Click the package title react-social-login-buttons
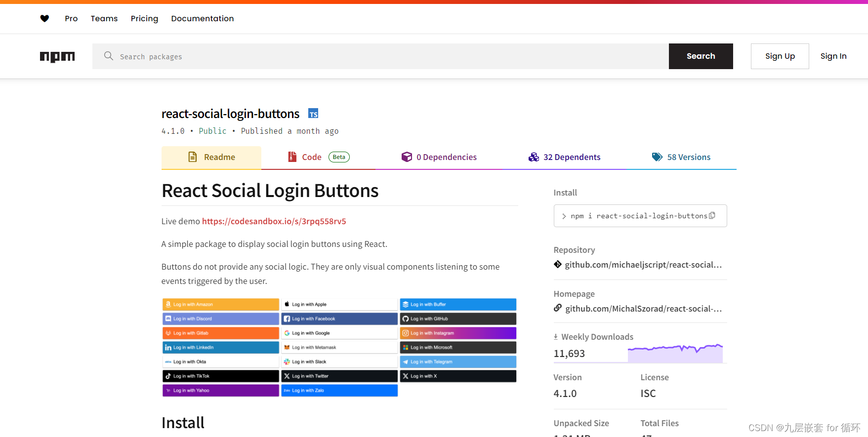This screenshot has width=868, height=437. point(230,114)
